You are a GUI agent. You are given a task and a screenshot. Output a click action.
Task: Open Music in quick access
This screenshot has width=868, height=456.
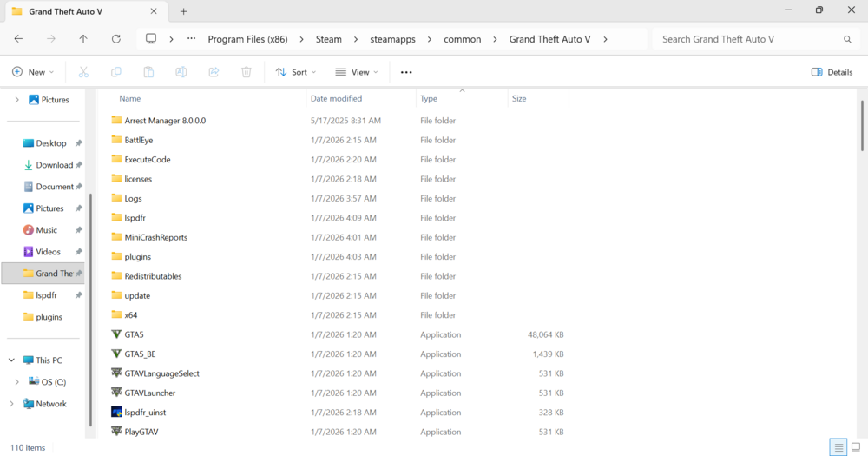click(47, 230)
